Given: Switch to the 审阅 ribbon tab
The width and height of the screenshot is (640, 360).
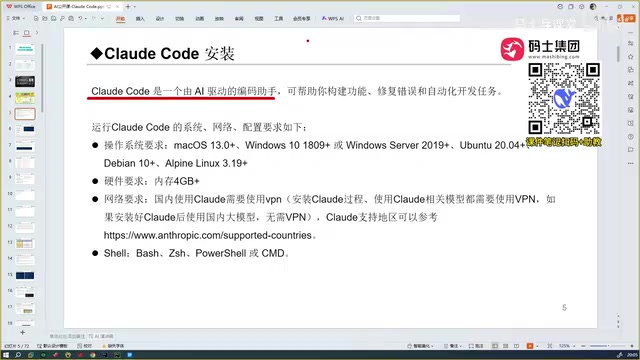Looking at the screenshot, I should [x=239, y=18].
